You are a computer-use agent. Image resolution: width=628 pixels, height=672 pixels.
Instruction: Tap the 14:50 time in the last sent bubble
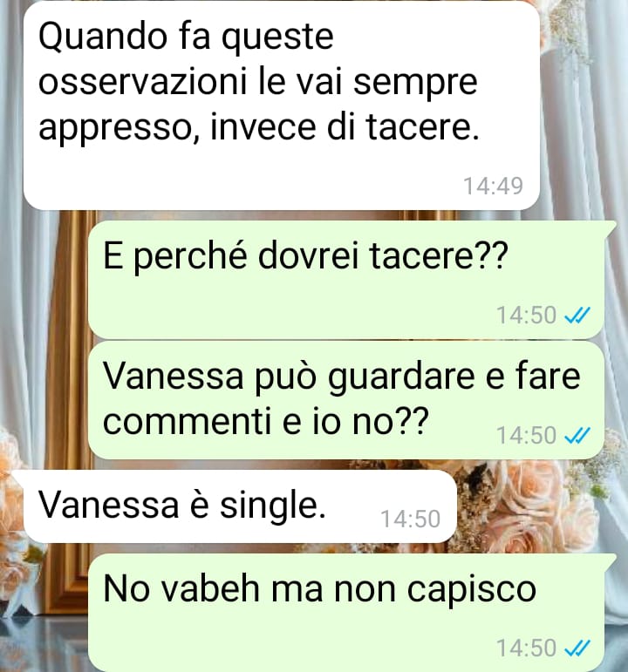click(526, 648)
